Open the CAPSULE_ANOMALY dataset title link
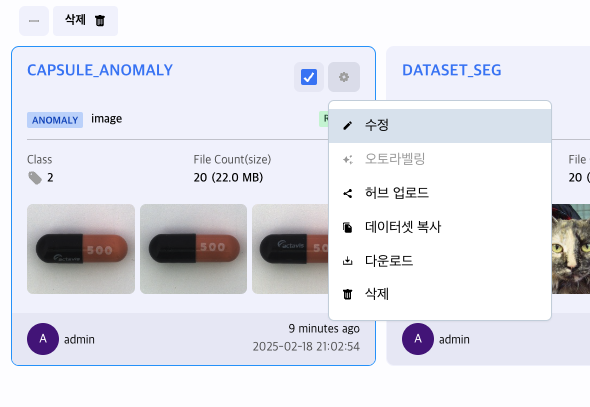The image size is (590, 407). [x=100, y=70]
